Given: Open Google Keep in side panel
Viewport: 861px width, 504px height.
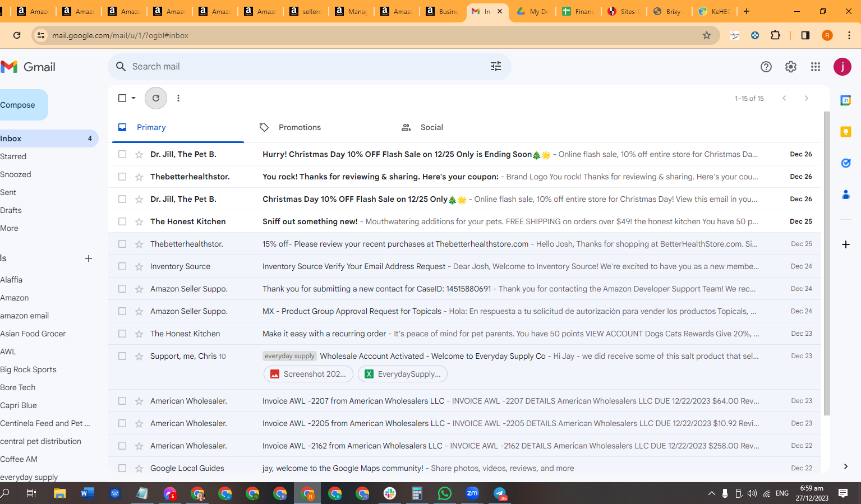Looking at the screenshot, I should 846,132.
